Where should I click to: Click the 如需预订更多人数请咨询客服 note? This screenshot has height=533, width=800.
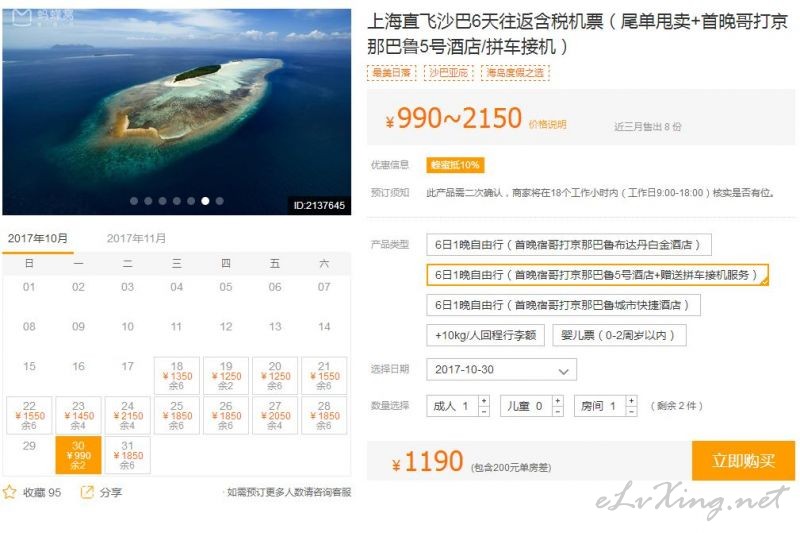pos(289,492)
